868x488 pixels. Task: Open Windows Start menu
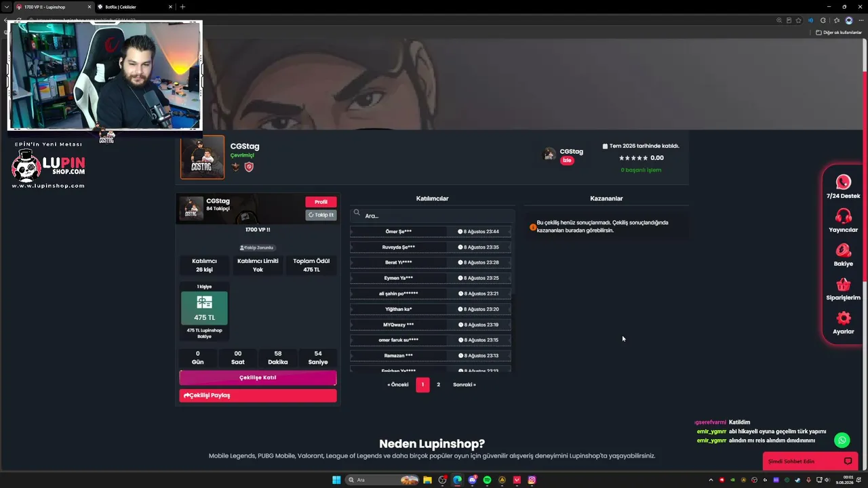tap(336, 480)
